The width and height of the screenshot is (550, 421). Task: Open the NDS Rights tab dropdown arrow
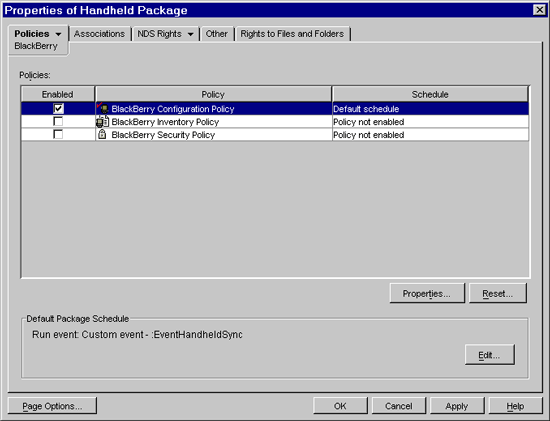coord(190,34)
